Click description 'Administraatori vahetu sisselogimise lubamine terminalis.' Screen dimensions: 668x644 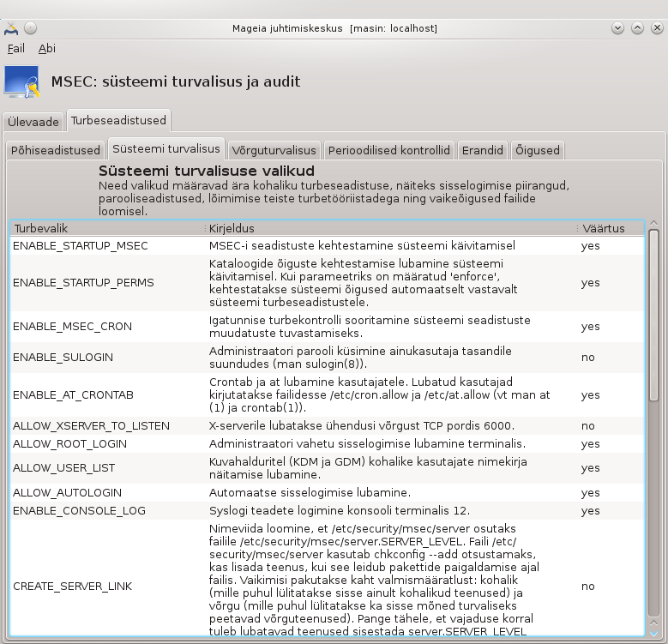point(367,444)
